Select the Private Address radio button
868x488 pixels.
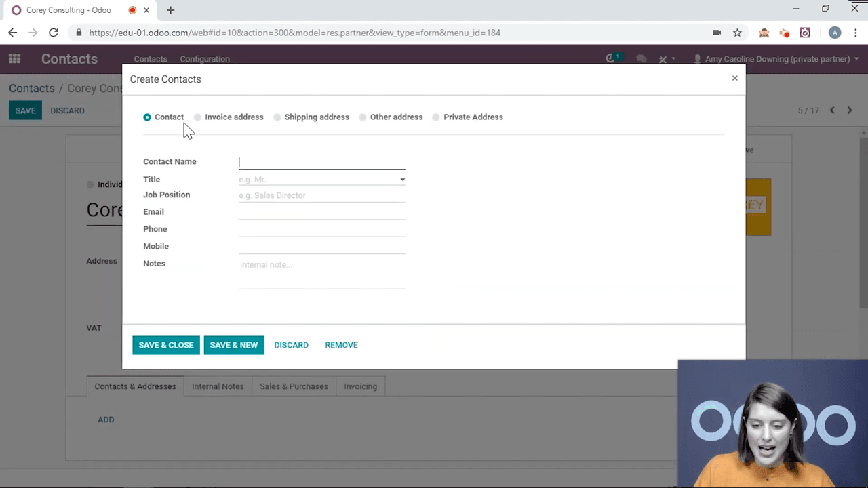436,117
